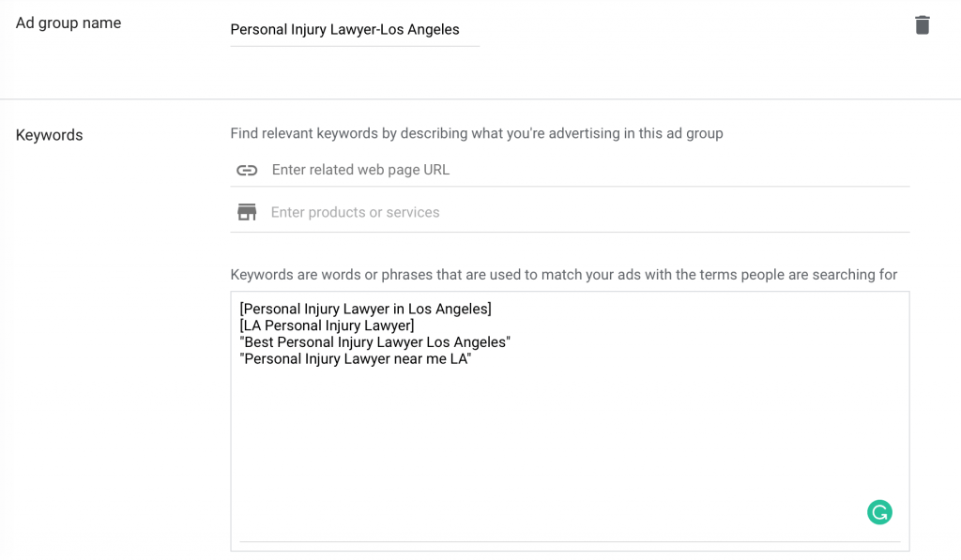Open the Grammarly icon in keywords box
This screenshot has height=560, width=961.
[879, 512]
